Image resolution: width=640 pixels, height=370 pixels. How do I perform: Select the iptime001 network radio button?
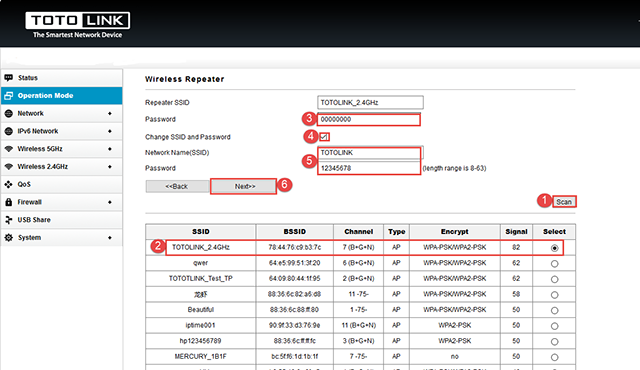click(x=554, y=326)
